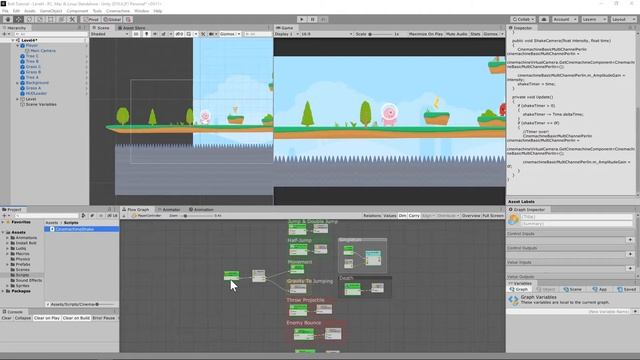Open the Layers dropdown
Viewport: 640px width, 360px height.
click(x=594, y=19)
